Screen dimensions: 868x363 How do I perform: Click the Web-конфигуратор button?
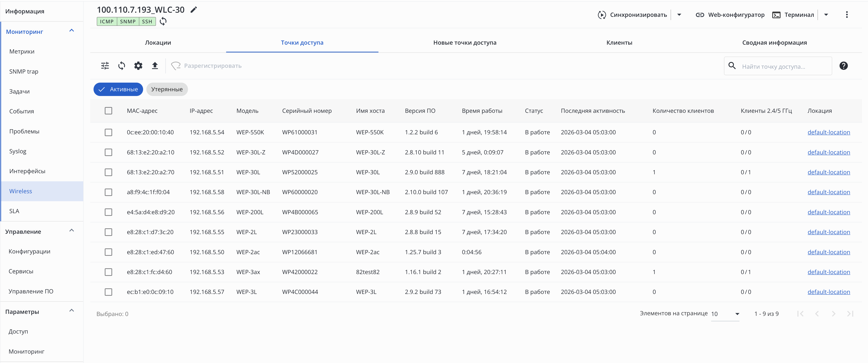pos(730,14)
